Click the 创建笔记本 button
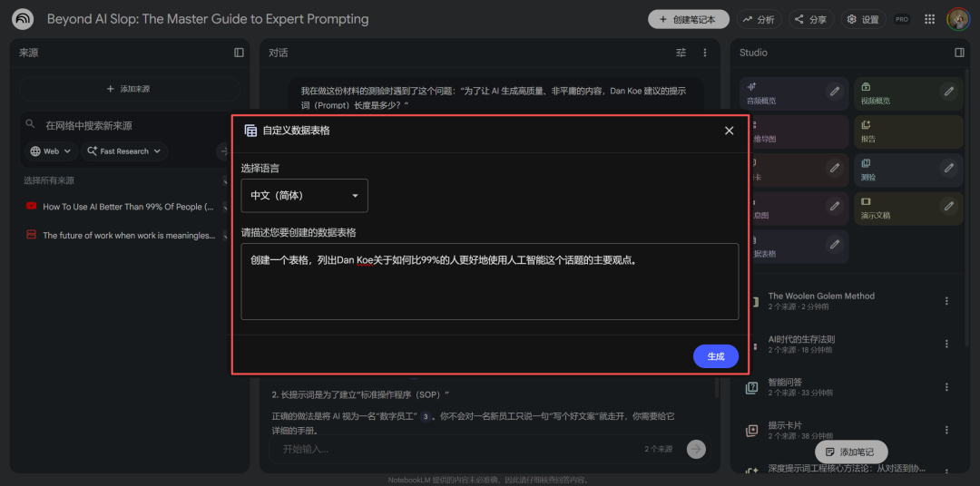 [688, 19]
